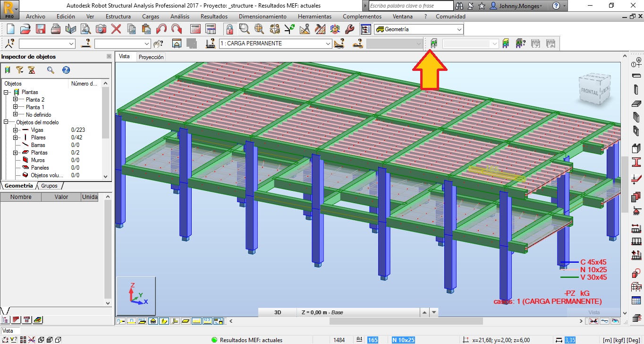Select 'Muros' in the object inspector
Image resolution: width=644 pixels, height=344 pixels.
[x=38, y=160]
